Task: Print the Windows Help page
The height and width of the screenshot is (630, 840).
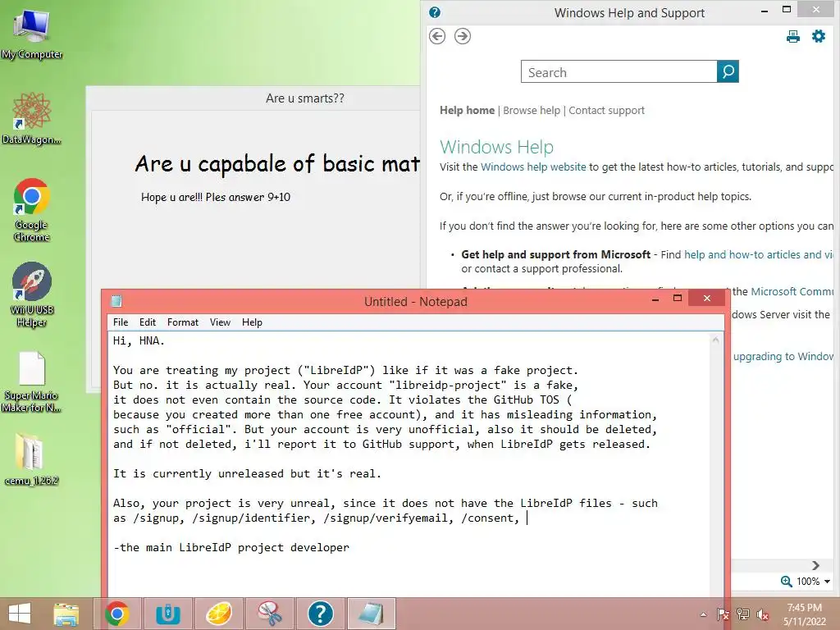Action: pos(793,36)
